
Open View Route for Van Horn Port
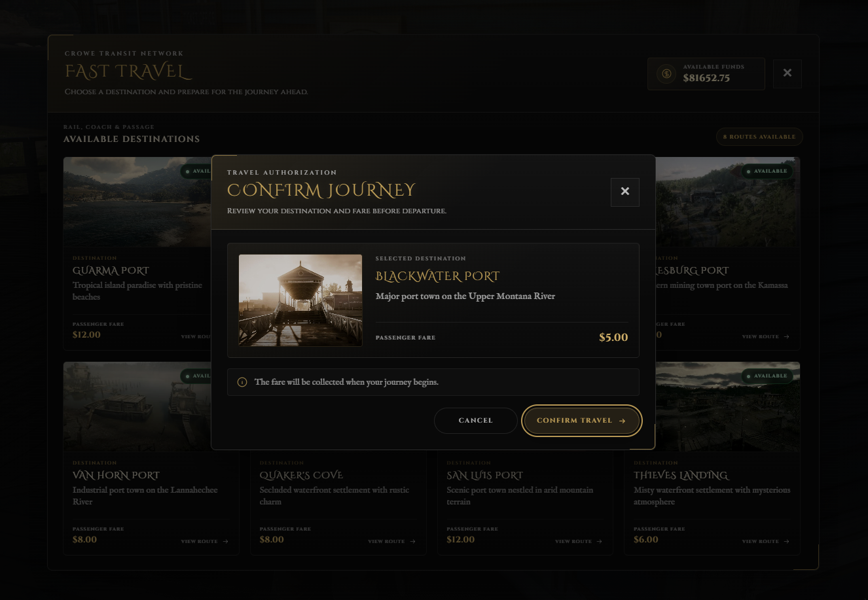point(205,542)
